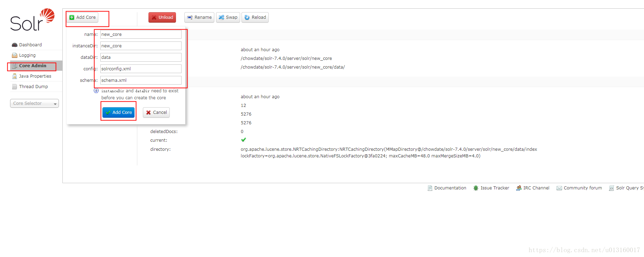The width and height of the screenshot is (644, 257).
Task: Confirm with blue Add Core button
Action: [x=118, y=112]
